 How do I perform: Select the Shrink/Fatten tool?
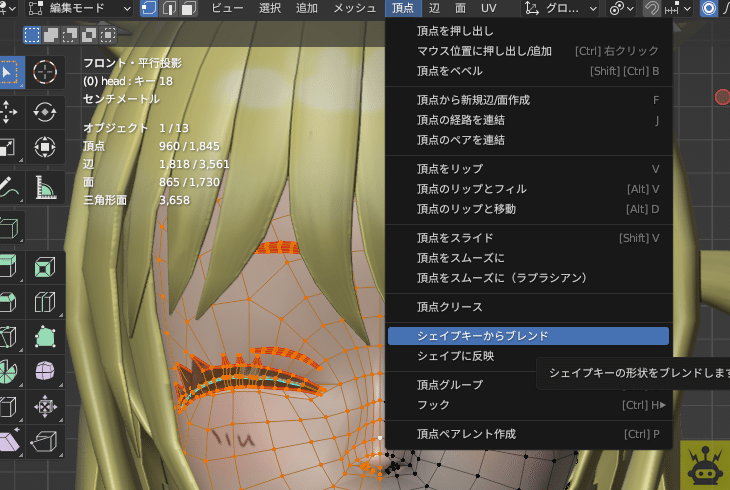pos(45,407)
